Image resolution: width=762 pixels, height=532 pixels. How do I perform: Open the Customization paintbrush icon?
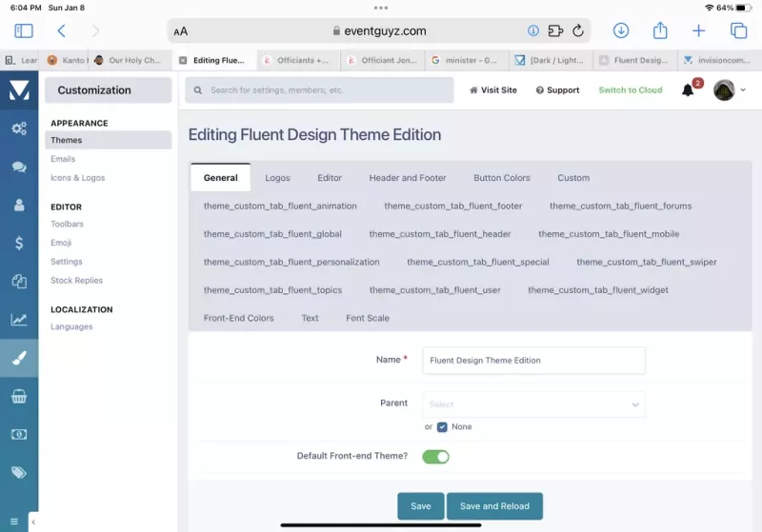tap(19, 358)
